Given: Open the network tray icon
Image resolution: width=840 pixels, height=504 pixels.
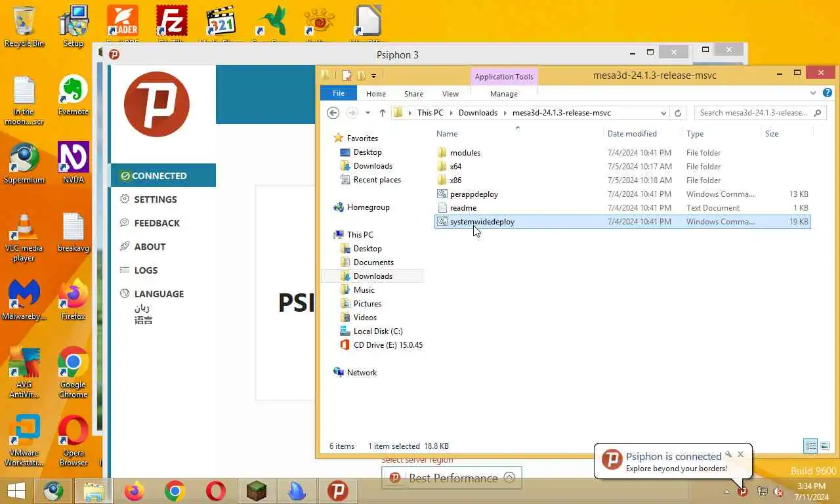Looking at the screenshot, I should [x=762, y=491].
